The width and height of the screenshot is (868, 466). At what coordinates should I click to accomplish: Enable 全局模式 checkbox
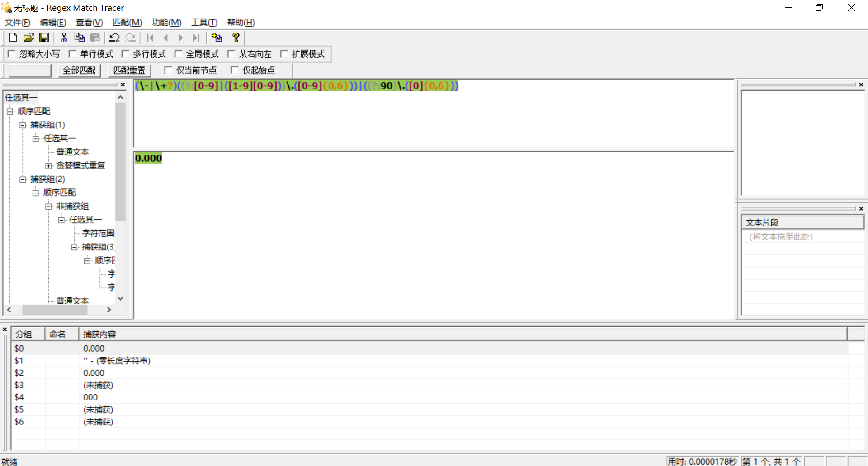click(x=178, y=54)
